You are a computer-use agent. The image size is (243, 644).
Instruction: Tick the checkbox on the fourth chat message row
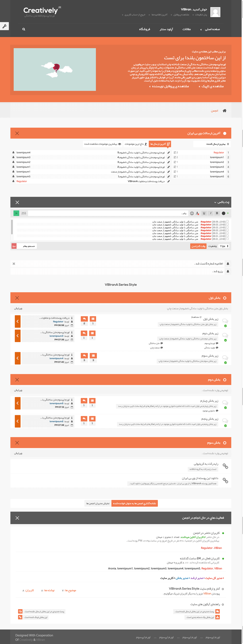click(227, 230)
